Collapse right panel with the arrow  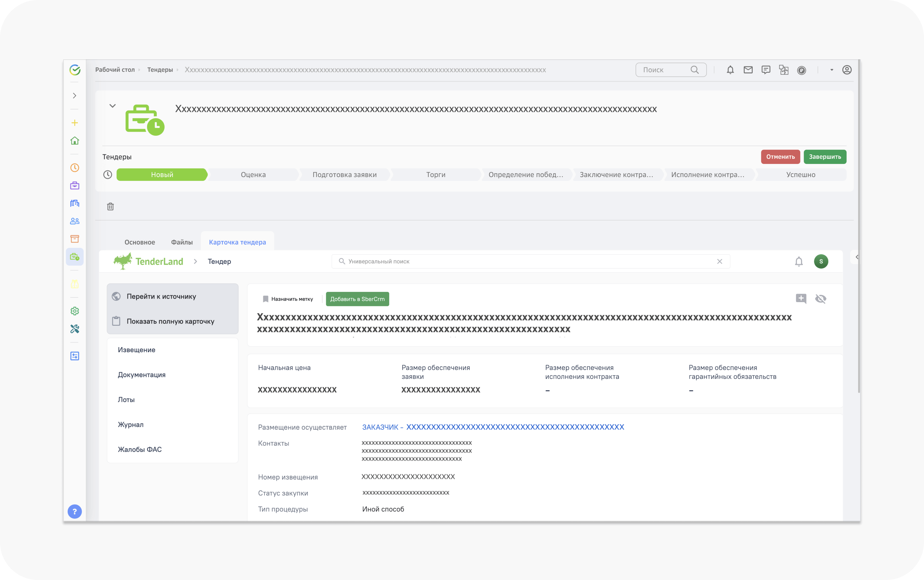point(856,257)
